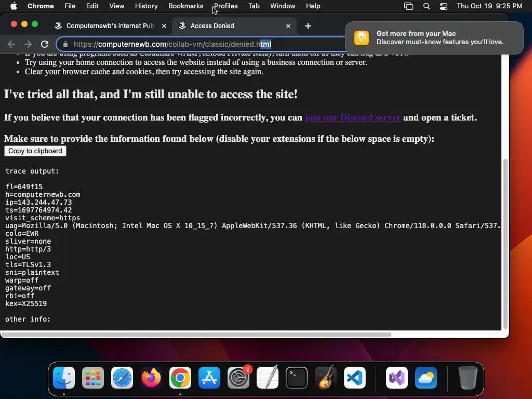Open Google Chrome from the Dock
The height and width of the screenshot is (399, 532).
pyautogui.click(x=180, y=378)
